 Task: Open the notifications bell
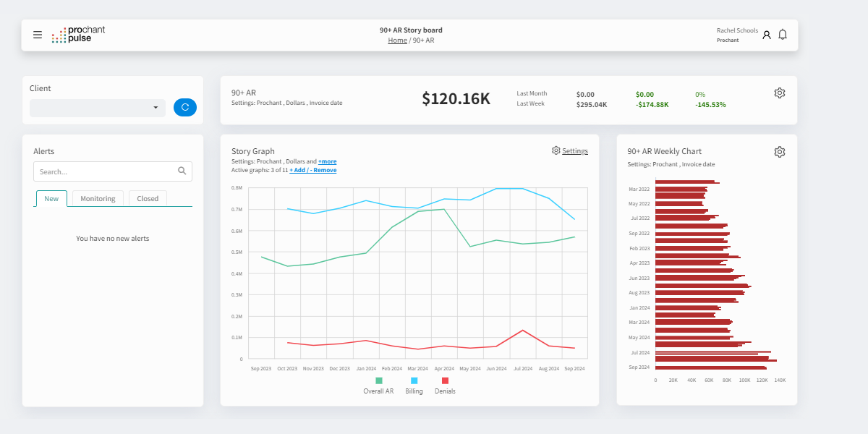point(783,35)
